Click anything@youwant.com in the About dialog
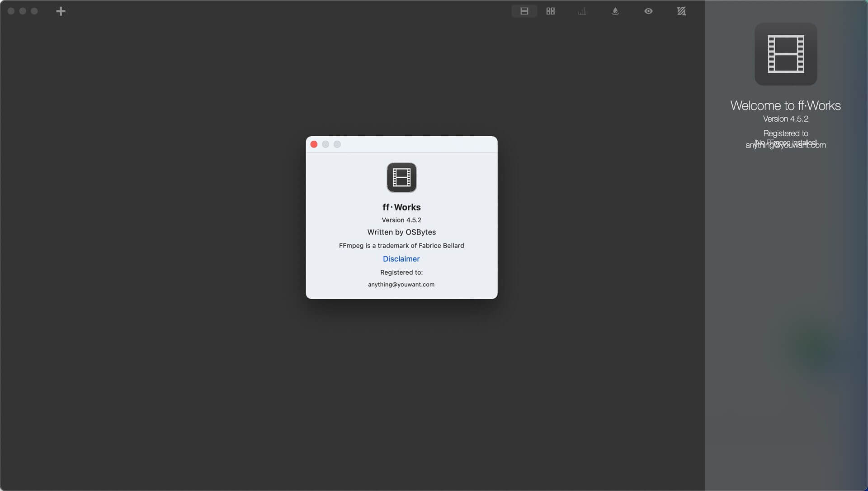 pos(401,285)
